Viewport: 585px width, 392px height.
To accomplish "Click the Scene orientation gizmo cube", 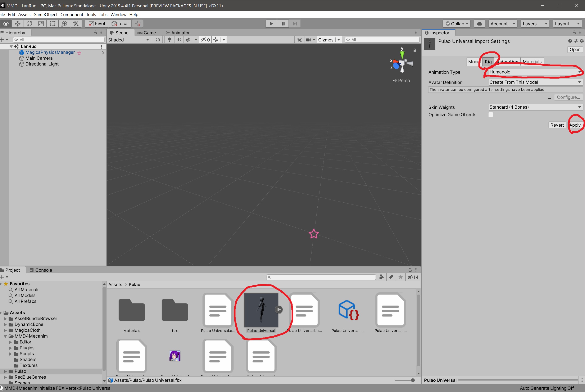I will pyautogui.click(x=402, y=63).
